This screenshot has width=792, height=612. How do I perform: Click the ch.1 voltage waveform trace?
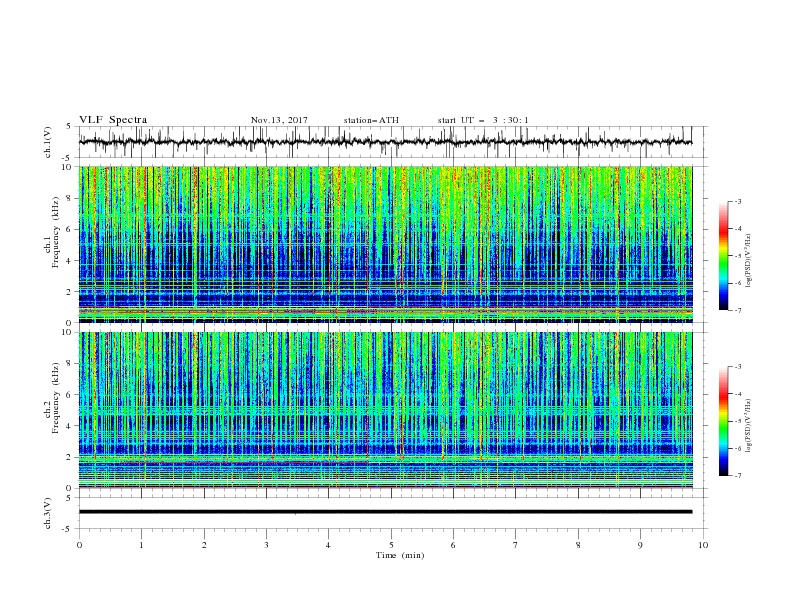tap(385, 142)
